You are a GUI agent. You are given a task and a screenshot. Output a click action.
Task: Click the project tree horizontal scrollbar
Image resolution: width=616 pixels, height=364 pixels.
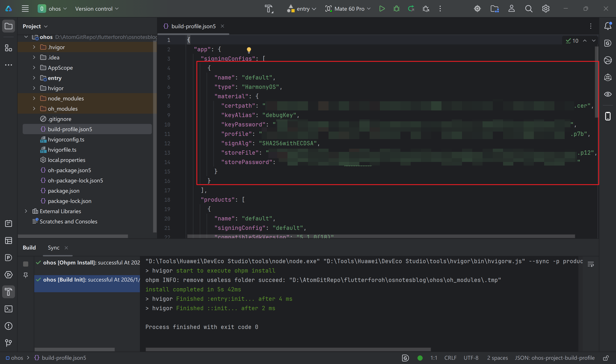click(73, 236)
